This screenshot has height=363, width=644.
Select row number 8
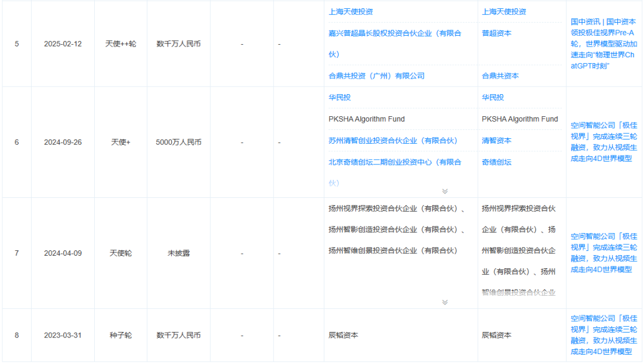(x=17, y=336)
